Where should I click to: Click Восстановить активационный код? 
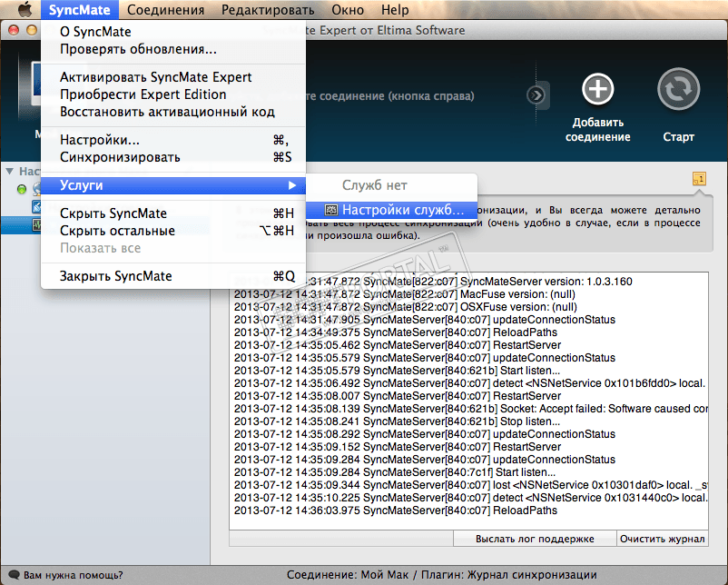173,112
